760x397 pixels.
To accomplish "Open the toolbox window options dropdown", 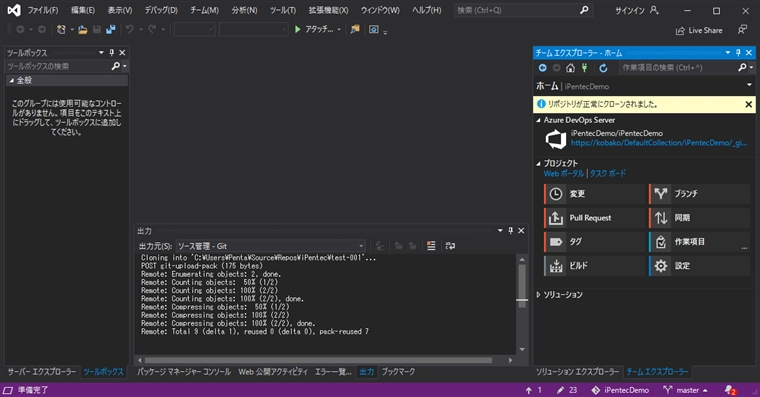I will point(101,52).
